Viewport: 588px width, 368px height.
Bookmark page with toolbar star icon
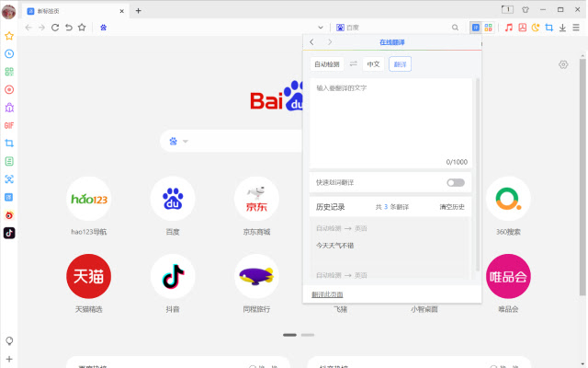tap(82, 28)
